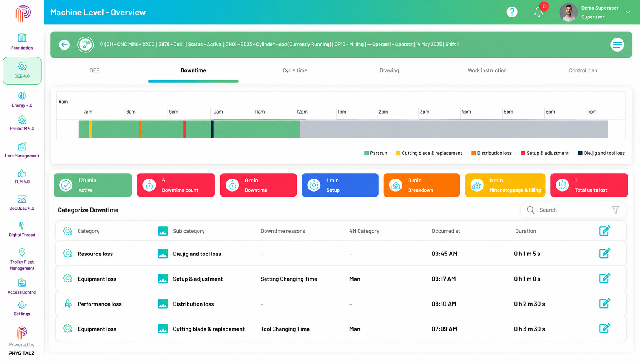Click the Minor stoppage & Idling card
Screen dimensions: 640x364
click(x=505, y=185)
